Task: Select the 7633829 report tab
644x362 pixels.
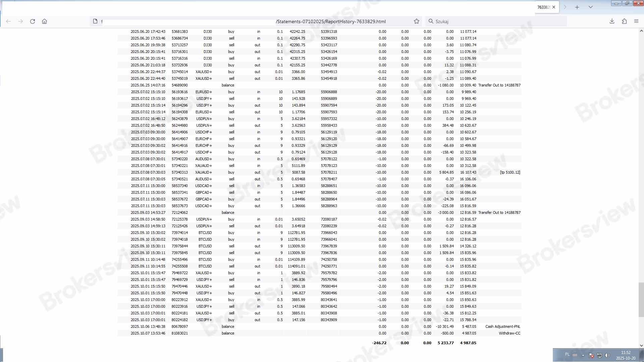Action: [543, 7]
